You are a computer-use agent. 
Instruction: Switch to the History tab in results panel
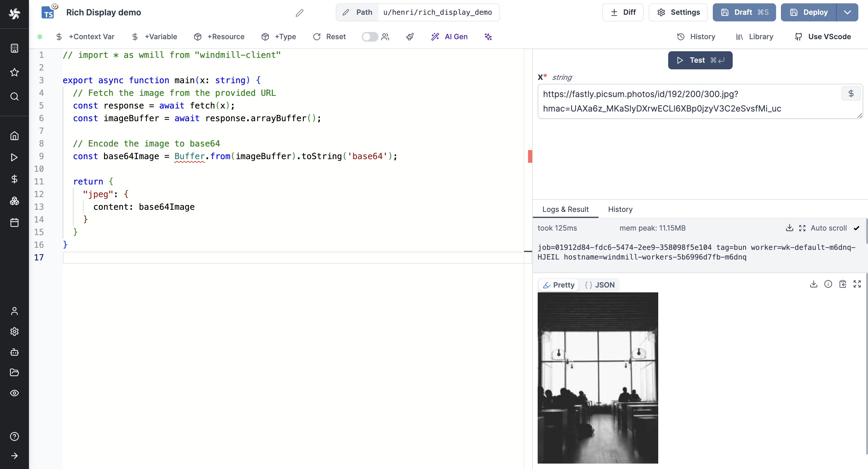point(620,209)
